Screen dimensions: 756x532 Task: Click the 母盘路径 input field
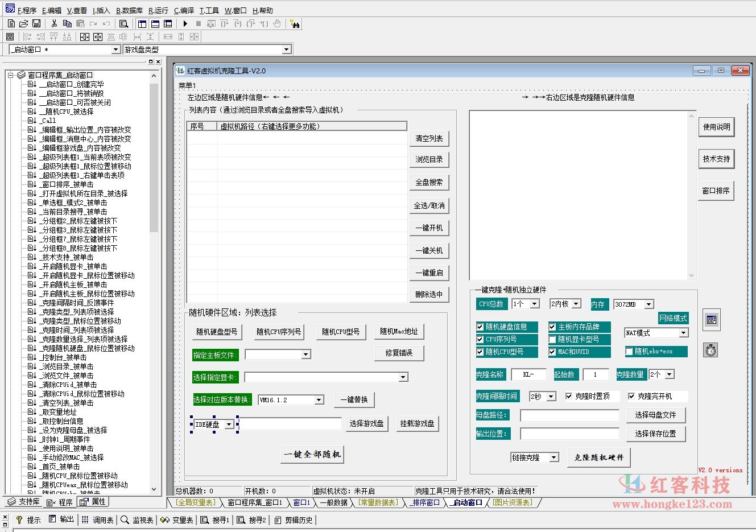pos(569,415)
